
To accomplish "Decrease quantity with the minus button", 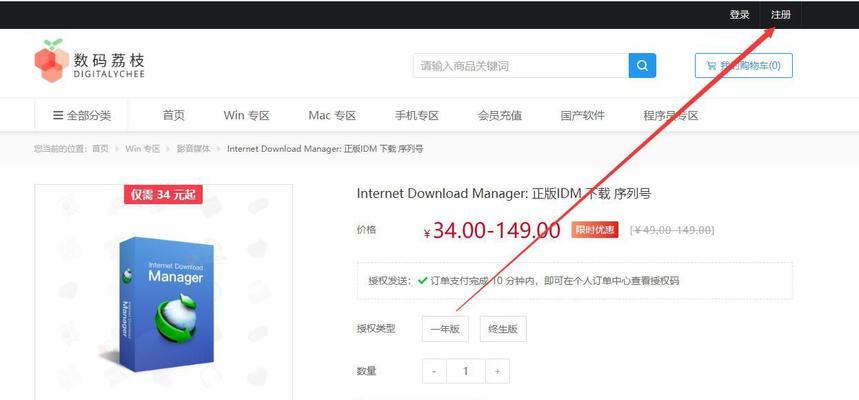I will pyautogui.click(x=434, y=371).
